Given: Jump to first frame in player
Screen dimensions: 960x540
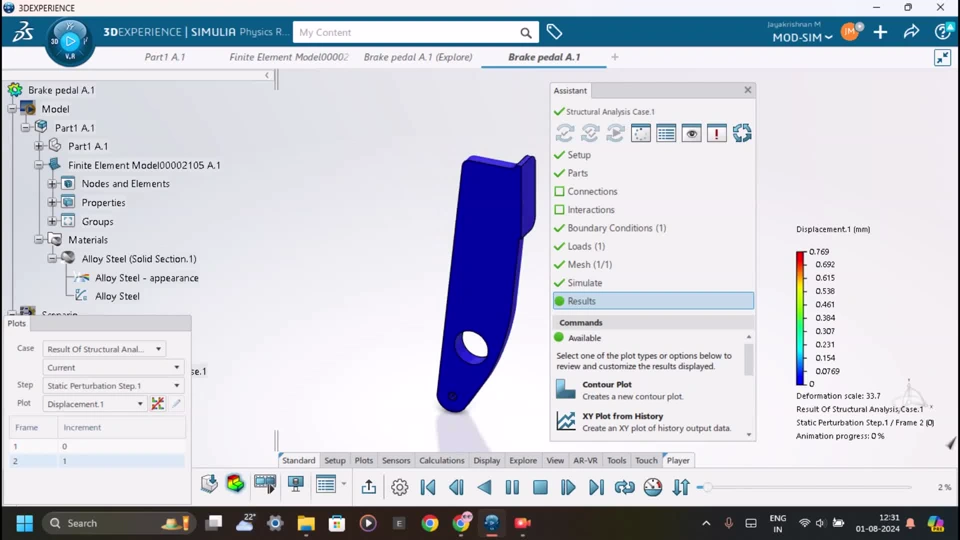Looking at the screenshot, I should pos(428,487).
